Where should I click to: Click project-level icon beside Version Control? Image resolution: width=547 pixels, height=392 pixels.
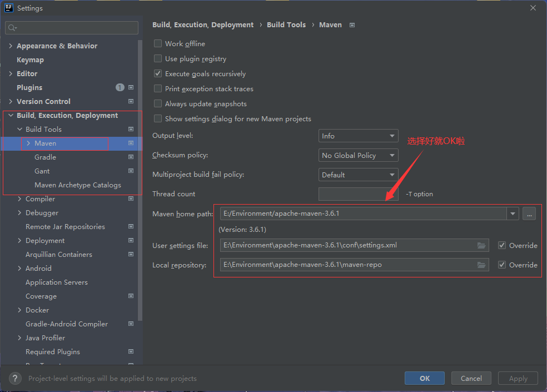131,101
